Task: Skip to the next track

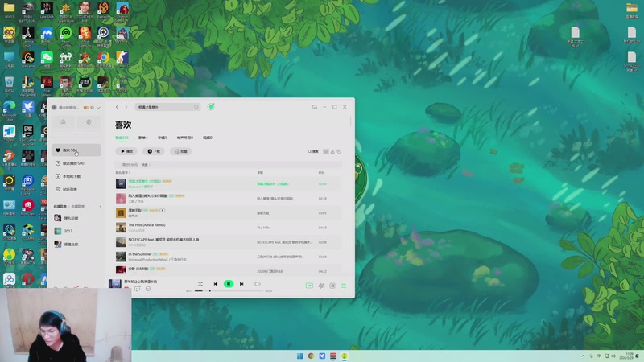Action: click(x=242, y=284)
